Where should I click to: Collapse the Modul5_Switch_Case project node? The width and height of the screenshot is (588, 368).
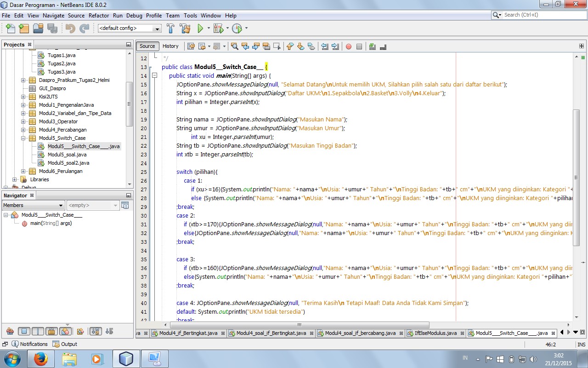(23, 138)
